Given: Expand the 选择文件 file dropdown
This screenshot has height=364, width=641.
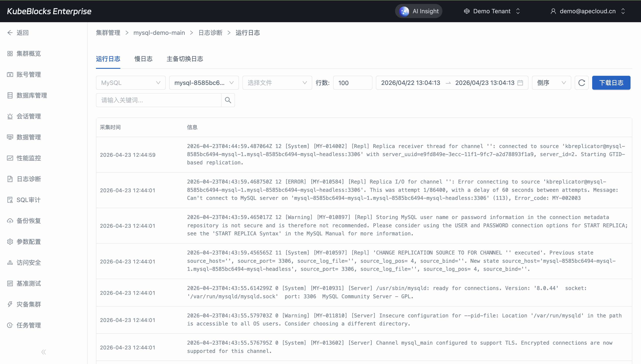Looking at the screenshot, I should [277, 83].
